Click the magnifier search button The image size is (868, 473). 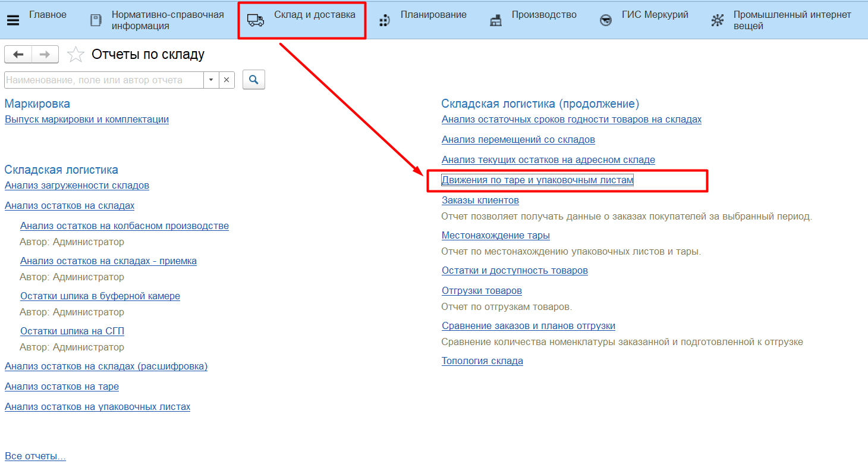(x=254, y=80)
